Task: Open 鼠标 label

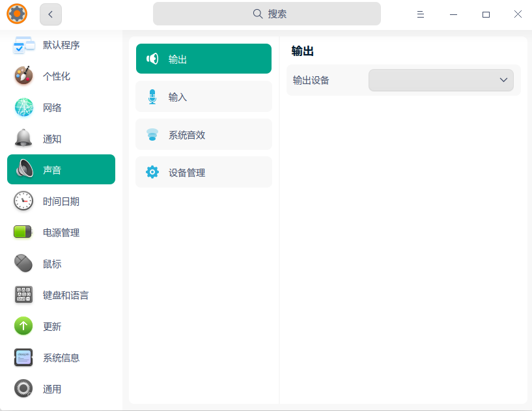Action: click(52, 264)
